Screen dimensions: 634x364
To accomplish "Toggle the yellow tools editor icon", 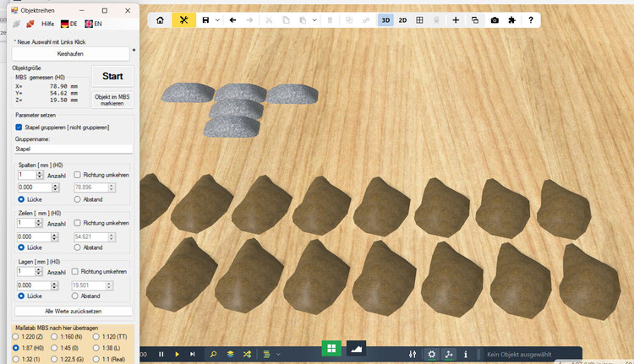I will click(x=184, y=19).
